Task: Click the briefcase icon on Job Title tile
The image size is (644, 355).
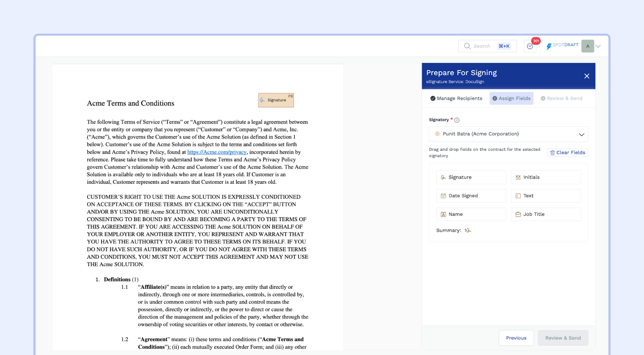Action: pos(518,214)
